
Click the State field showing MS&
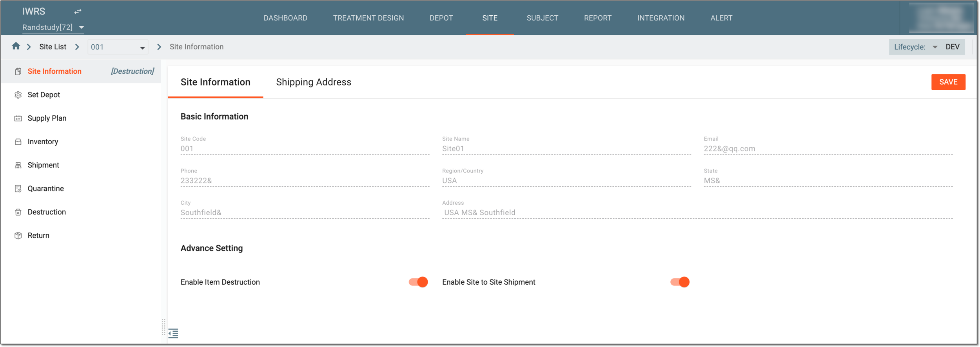pos(828,181)
